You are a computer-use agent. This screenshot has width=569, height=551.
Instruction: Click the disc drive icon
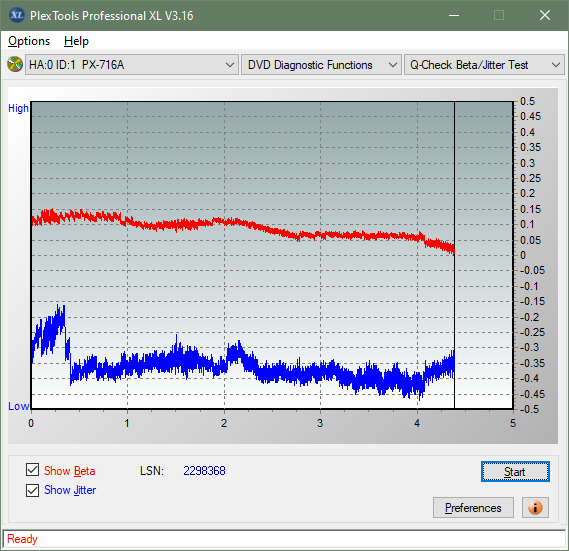[x=15, y=64]
